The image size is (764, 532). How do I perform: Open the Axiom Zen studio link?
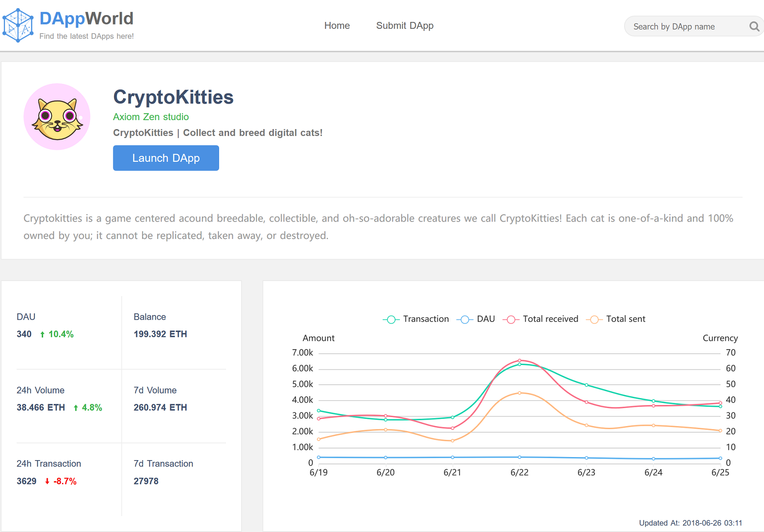coord(151,117)
